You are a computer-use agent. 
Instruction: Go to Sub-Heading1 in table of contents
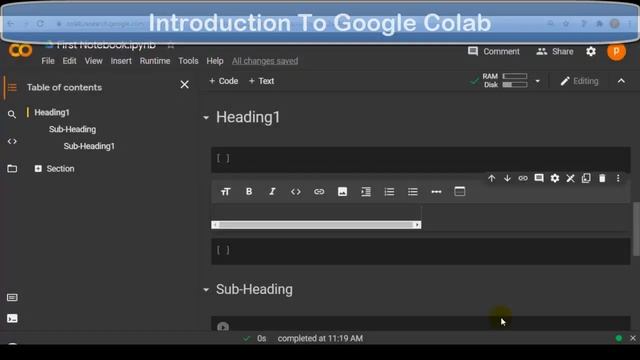click(89, 146)
